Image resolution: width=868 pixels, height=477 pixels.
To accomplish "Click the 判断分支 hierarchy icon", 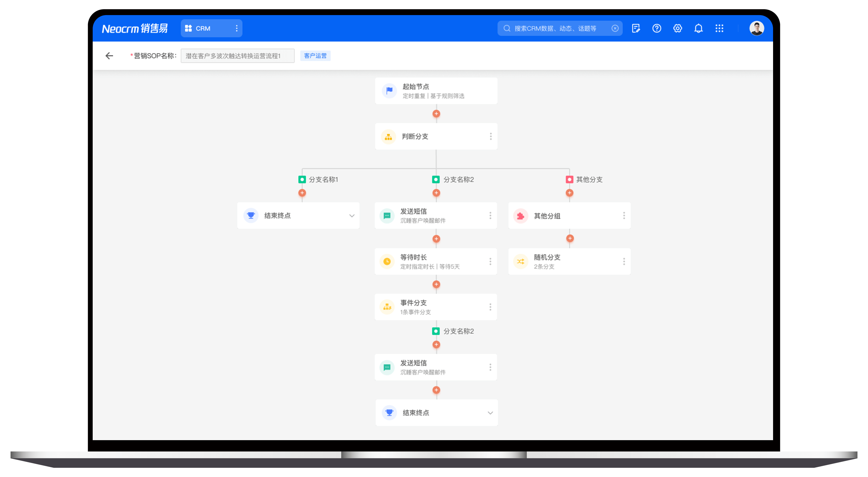I will coord(388,137).
